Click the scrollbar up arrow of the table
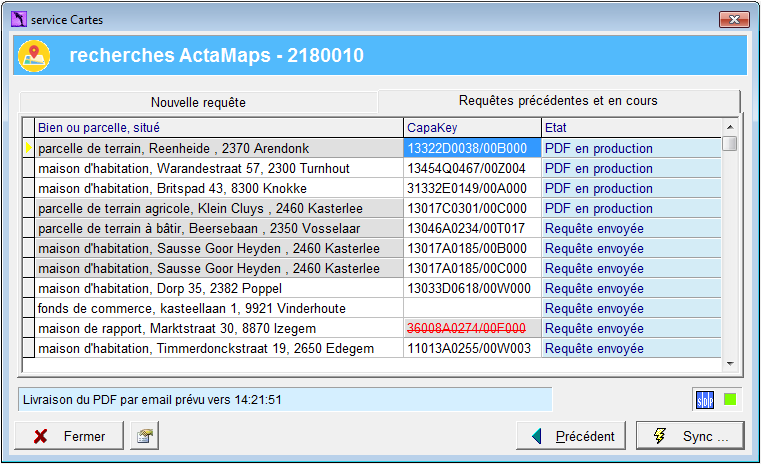The image size is (763, 465). (730, 127)
